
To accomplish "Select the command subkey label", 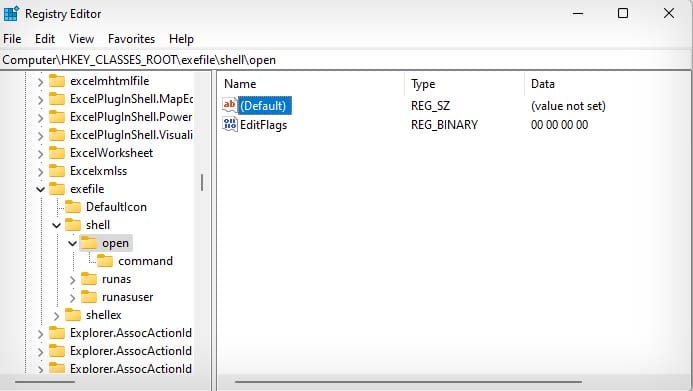I will [145, 261].
